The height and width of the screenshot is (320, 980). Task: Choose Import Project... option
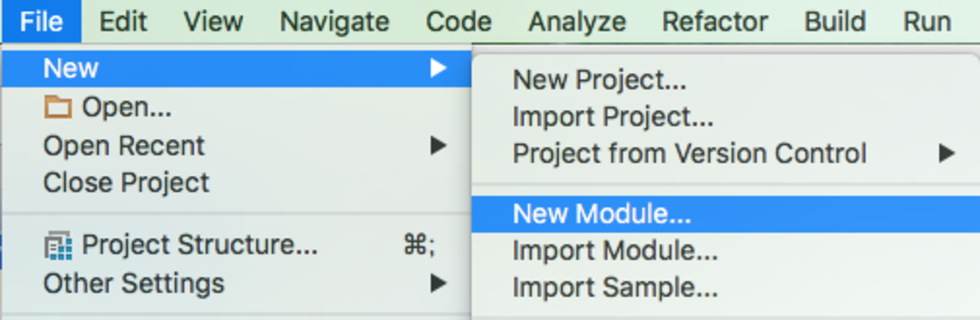613,117
